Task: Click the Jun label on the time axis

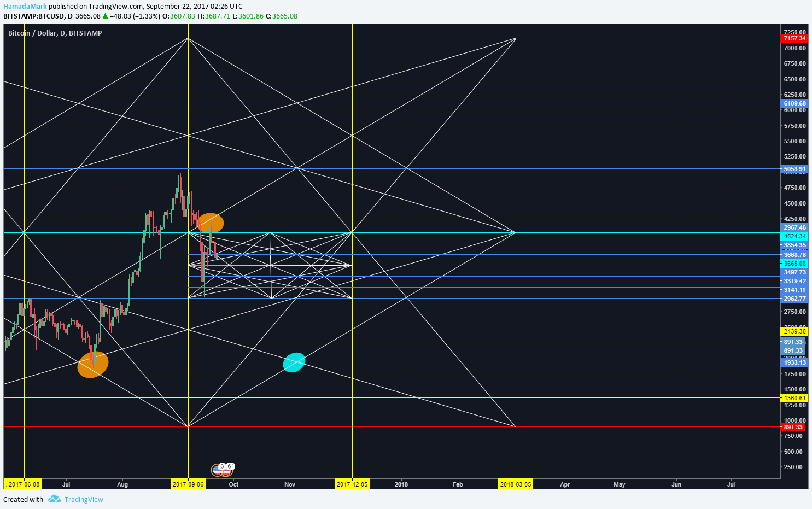Action: pyautogui.click(x=676, y=484)
